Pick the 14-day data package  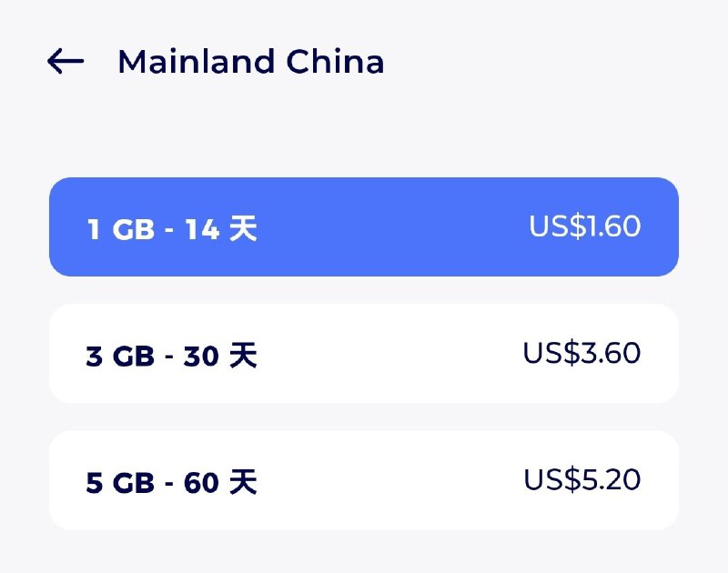[x=363, y=226]
